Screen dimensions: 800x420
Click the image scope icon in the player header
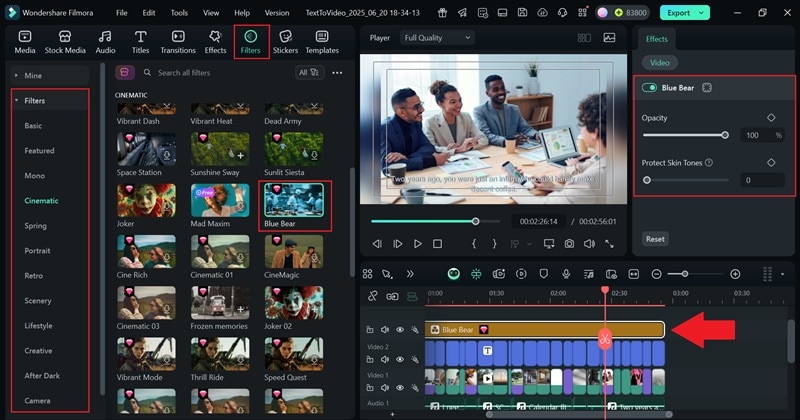coord(609,38)
